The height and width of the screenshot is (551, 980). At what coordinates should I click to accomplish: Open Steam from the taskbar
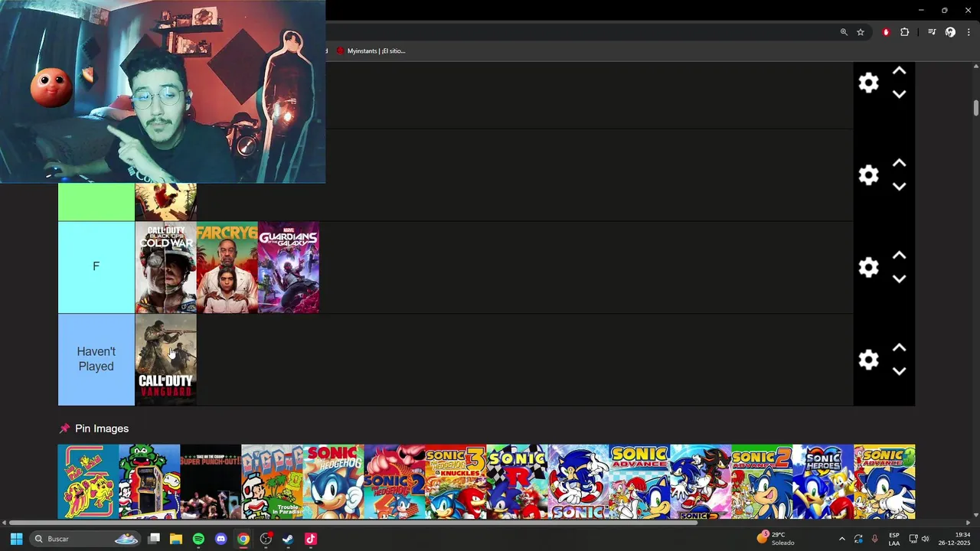[x=288, y=539]
